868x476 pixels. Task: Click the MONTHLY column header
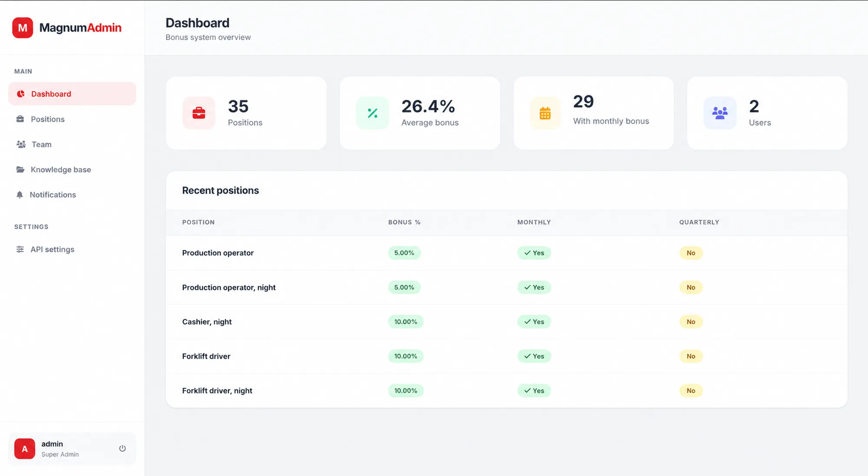(x=534, y=222)
